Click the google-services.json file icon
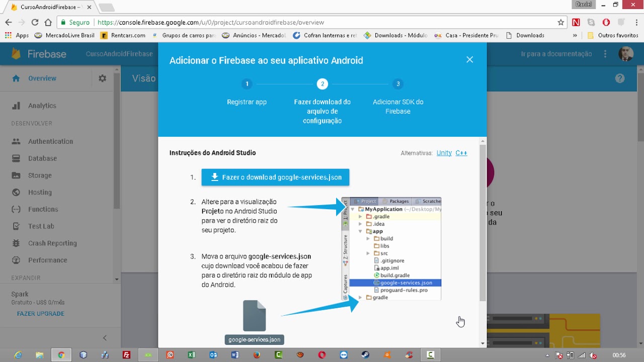644x362 pixels. tap(255, 316)
